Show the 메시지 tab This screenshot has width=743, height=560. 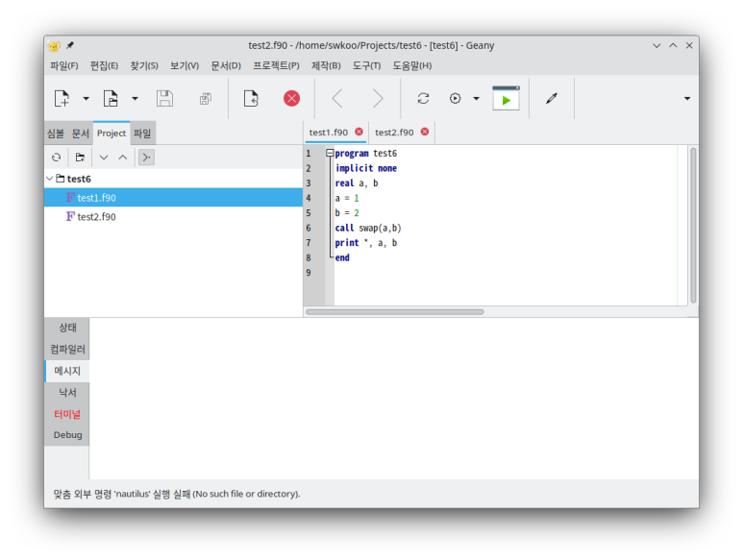click(x=67, y=371)
